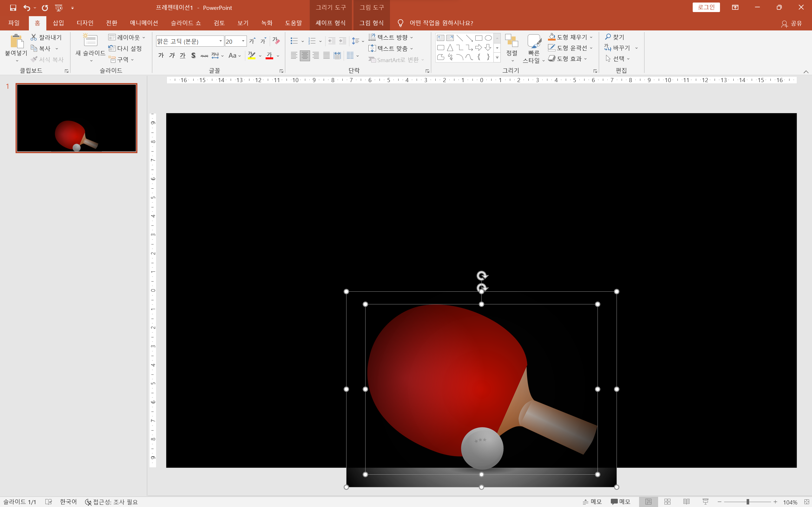
Task: Select the oval shape in the shapes gallery
Action: [488, 38]
